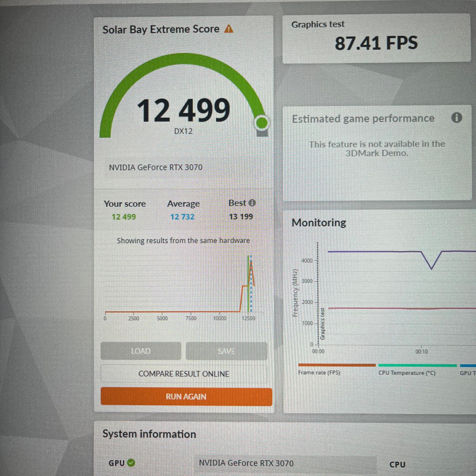The image size is (476, 476).
Task: Click COMPARE RESULT ONLINE
Action: coord(184,374)
